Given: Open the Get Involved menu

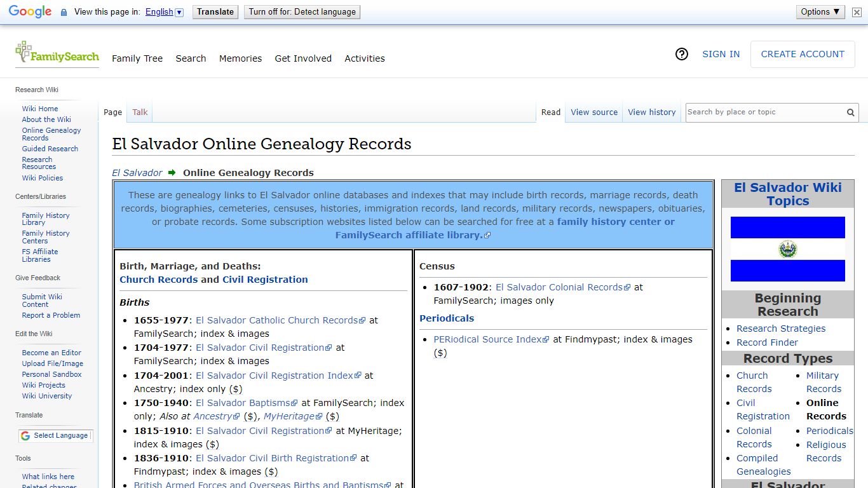Looking at the screenshot, I should [303, 58].
